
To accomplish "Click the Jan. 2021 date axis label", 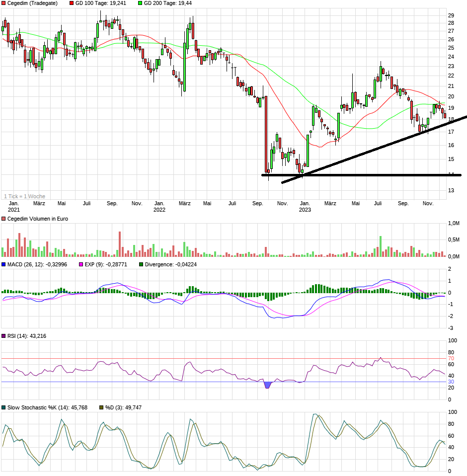I will point(13,206).
